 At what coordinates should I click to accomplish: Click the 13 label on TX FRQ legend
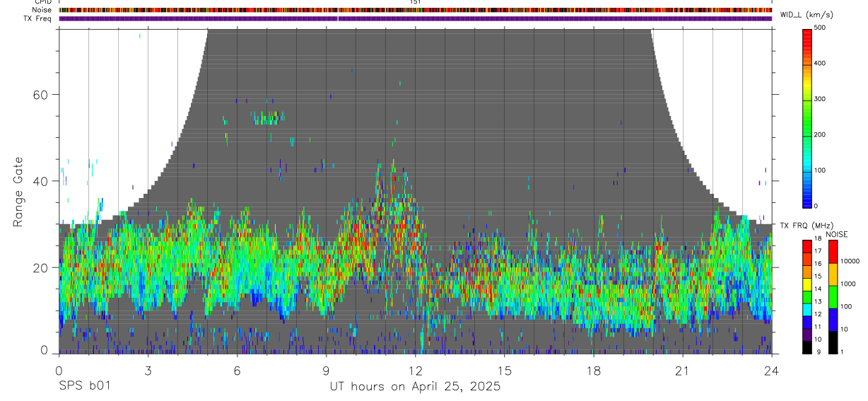819,301
